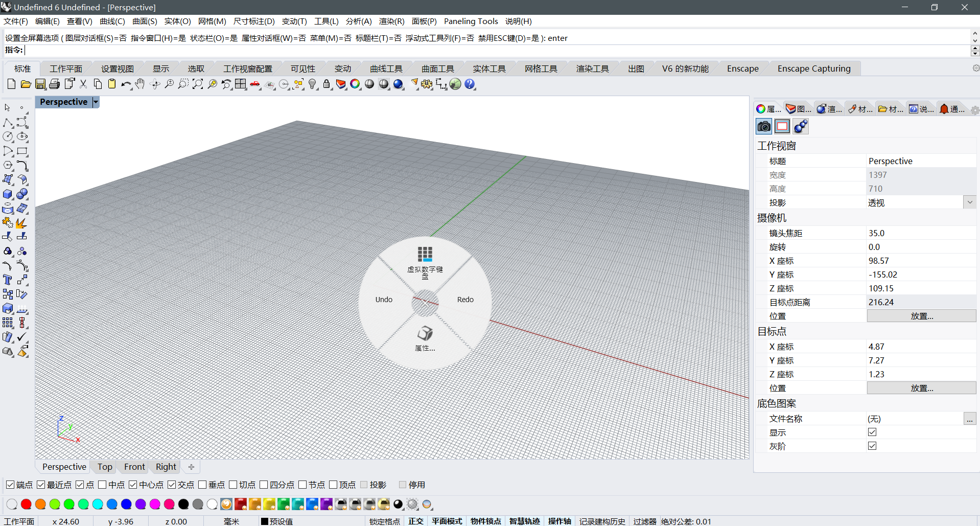Click Redo in the radial menu
Viewport: 980px width, 526px height.
[465, 300]
